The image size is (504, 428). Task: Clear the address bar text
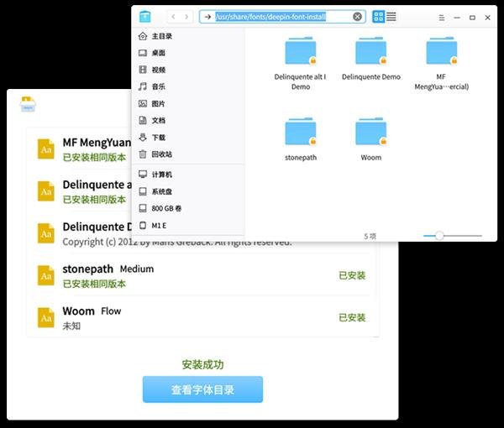click(357, 17)
